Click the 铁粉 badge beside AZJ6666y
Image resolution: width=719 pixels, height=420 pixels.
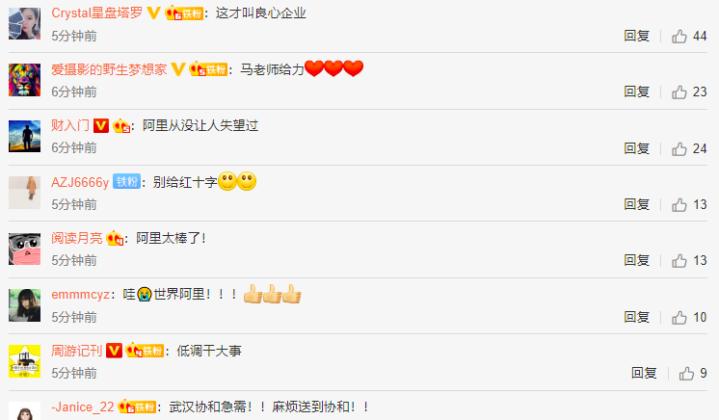(x=127, y=182)
